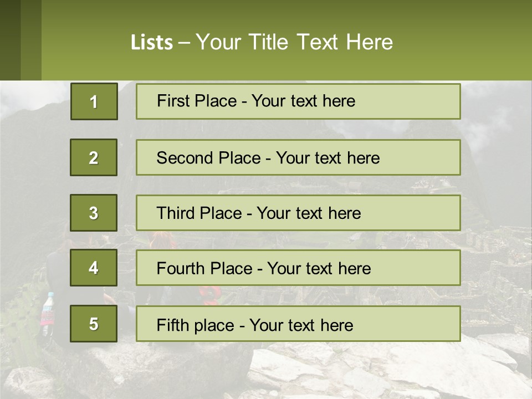532x399 pixels.
Task: Select the First Place text box
Action: pyautogui.click(x=298, y=101)
